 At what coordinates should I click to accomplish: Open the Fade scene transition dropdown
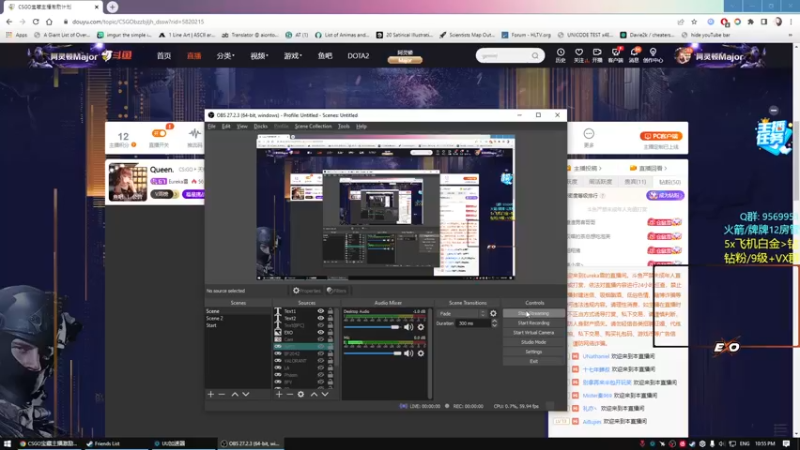pyautogui.click(x=462, y=314)
